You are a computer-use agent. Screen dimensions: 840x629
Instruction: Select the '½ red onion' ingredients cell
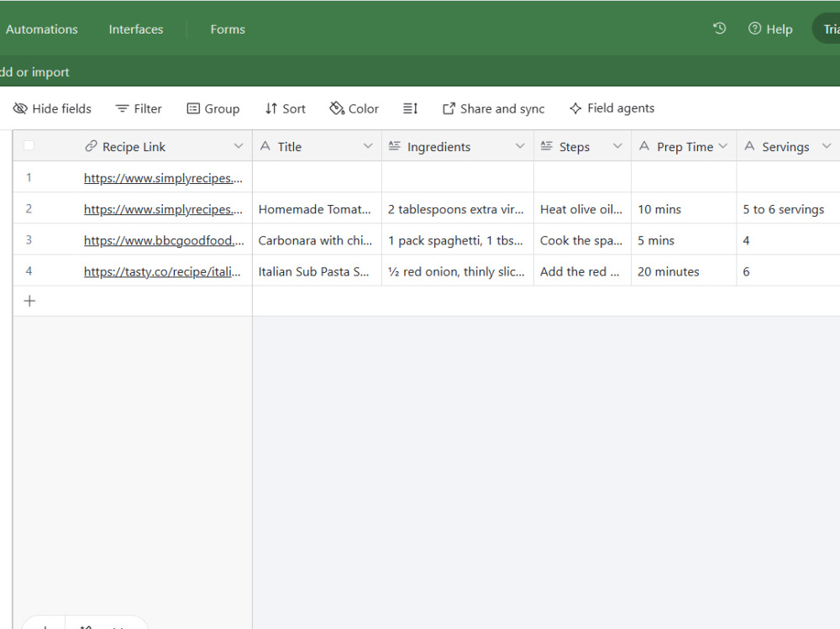click(x=458, y=271)
